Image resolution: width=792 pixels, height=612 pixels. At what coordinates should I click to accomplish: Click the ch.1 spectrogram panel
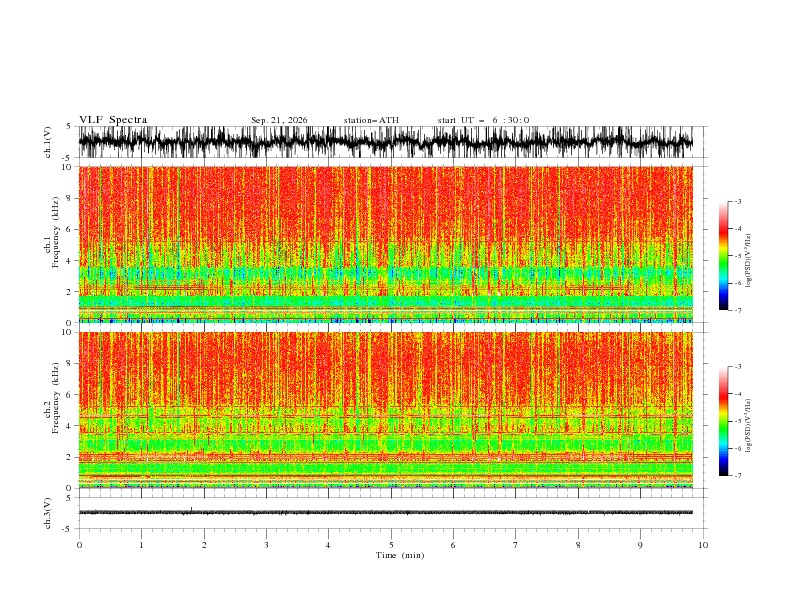pos(385,244)
